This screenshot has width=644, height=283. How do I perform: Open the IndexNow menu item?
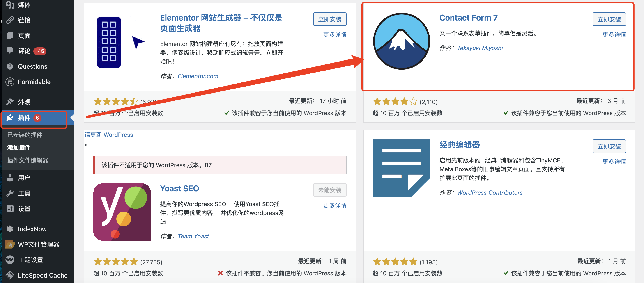pos(32,229)
